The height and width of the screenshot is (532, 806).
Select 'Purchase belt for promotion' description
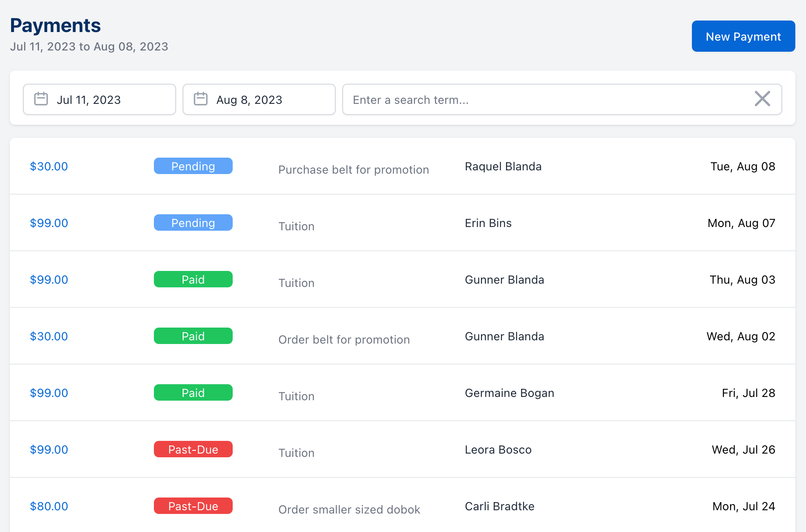click(x=354, y=170)
